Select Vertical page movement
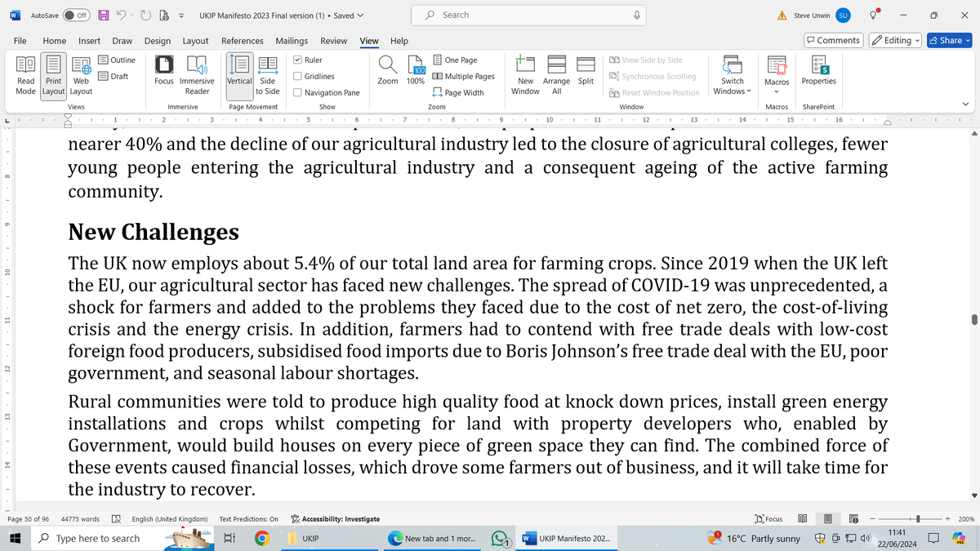The width and height of the screenshot is (980, 551). tap(239, 75)
